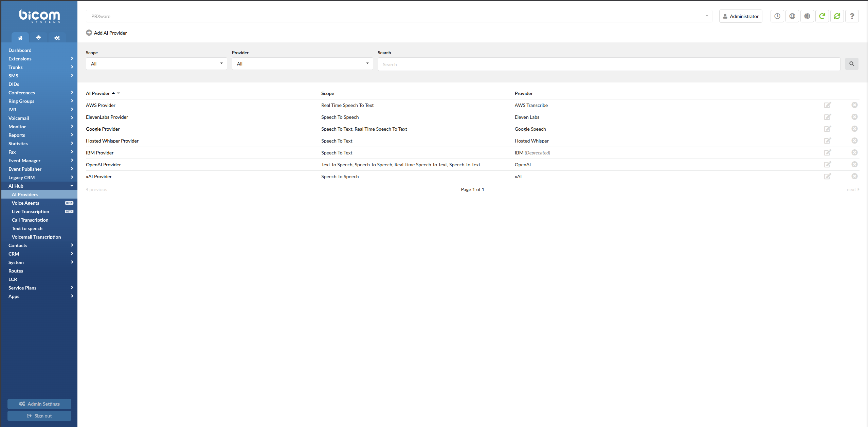The height and width of the screenshot is (427, 868).
Task: Edit the xAI Provider row
Action: coord(828,177)
